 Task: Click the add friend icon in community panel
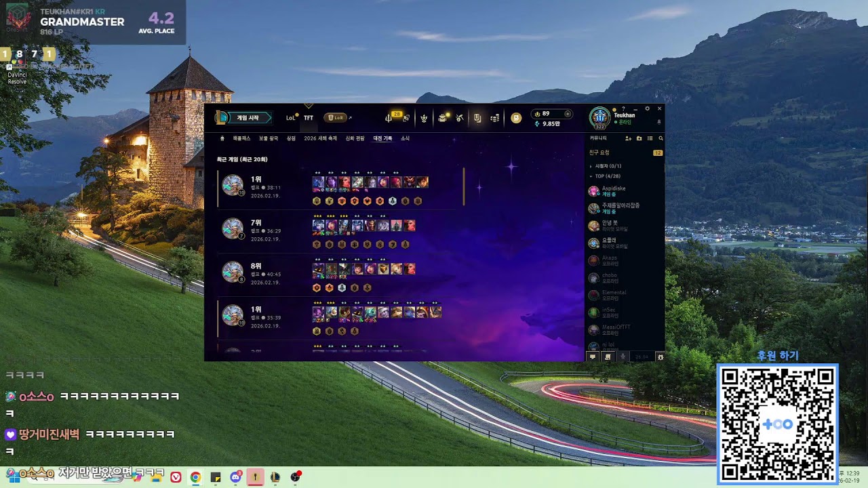[628, 138]
